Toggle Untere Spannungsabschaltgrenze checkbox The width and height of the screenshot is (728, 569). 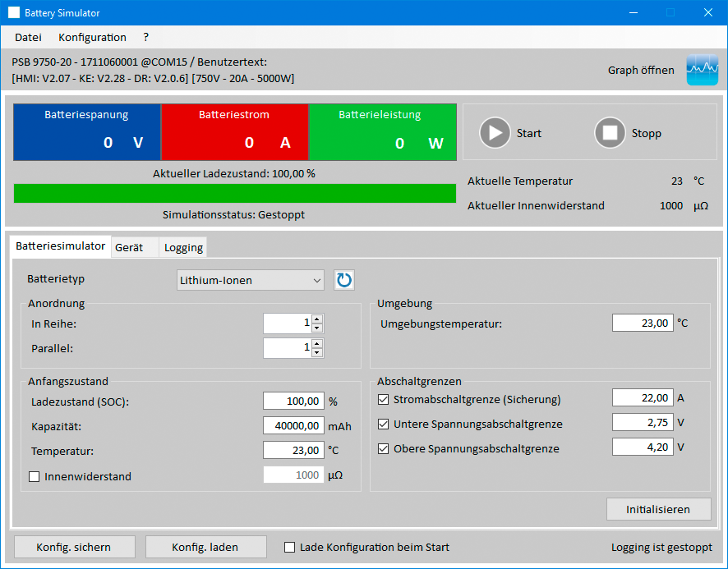coord(383,424)
